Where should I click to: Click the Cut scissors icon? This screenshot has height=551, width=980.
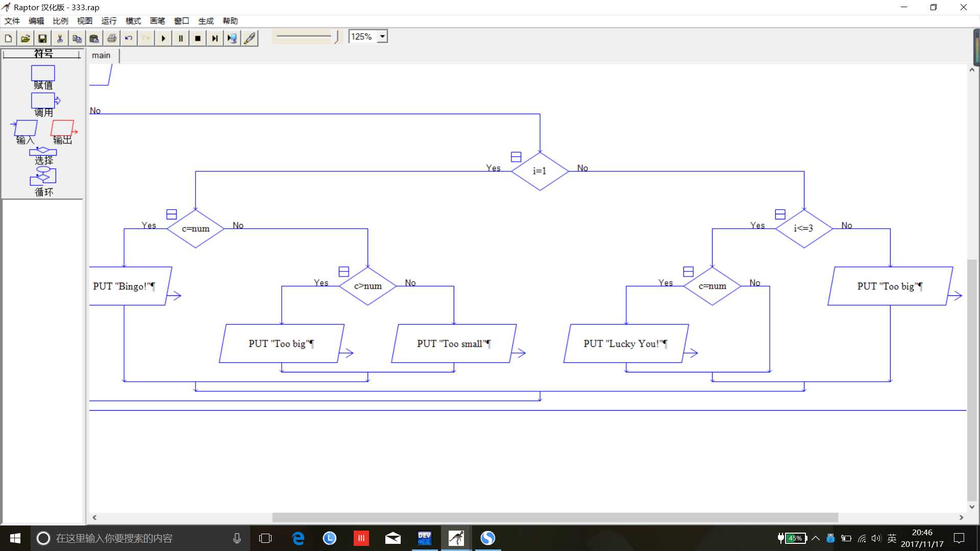pos(60,38)
